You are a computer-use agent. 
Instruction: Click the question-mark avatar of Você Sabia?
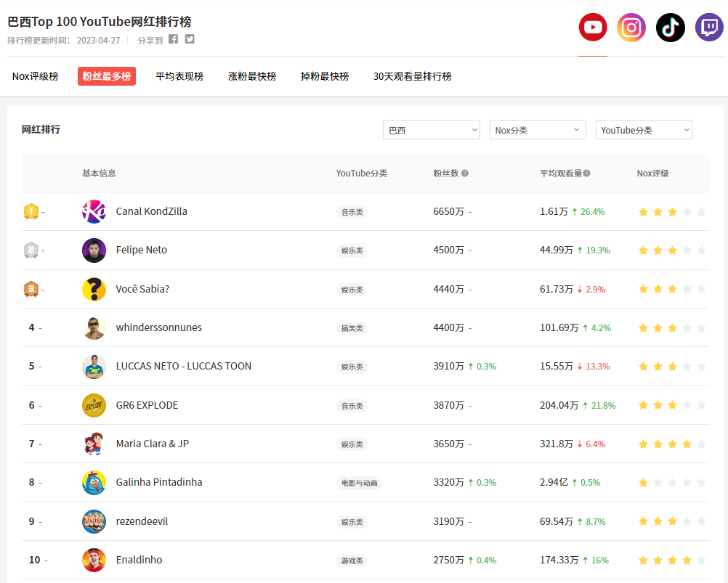pos(94,288)
